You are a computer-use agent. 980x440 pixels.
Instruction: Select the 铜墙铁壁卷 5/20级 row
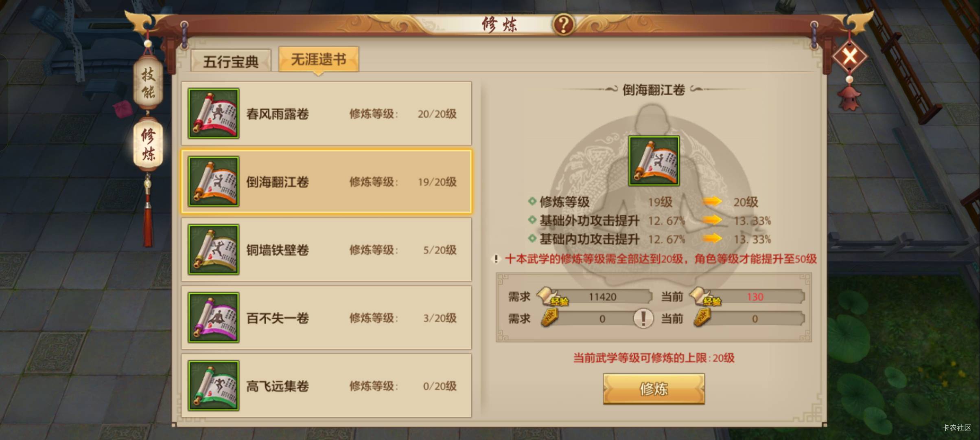click(x=326, y=250)
